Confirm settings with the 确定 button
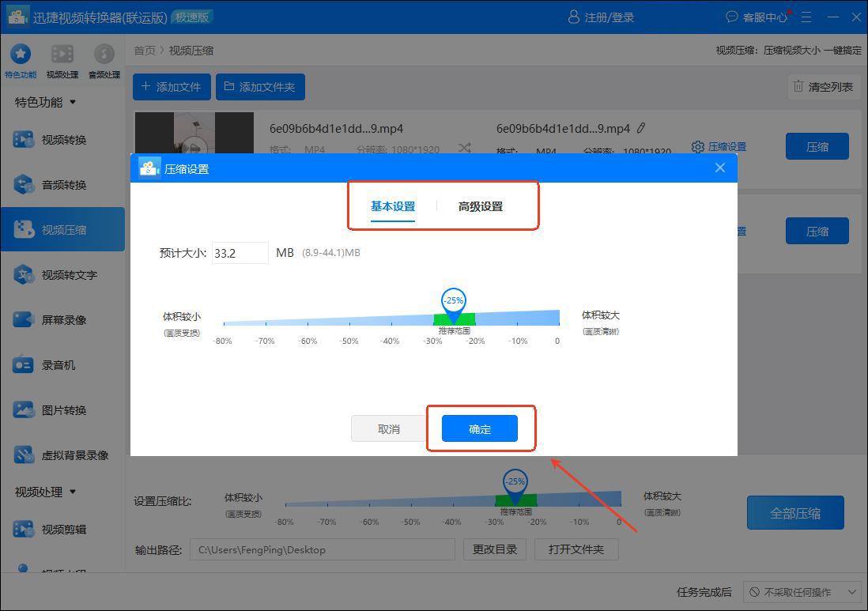868x611 pixels. point(479,429)
